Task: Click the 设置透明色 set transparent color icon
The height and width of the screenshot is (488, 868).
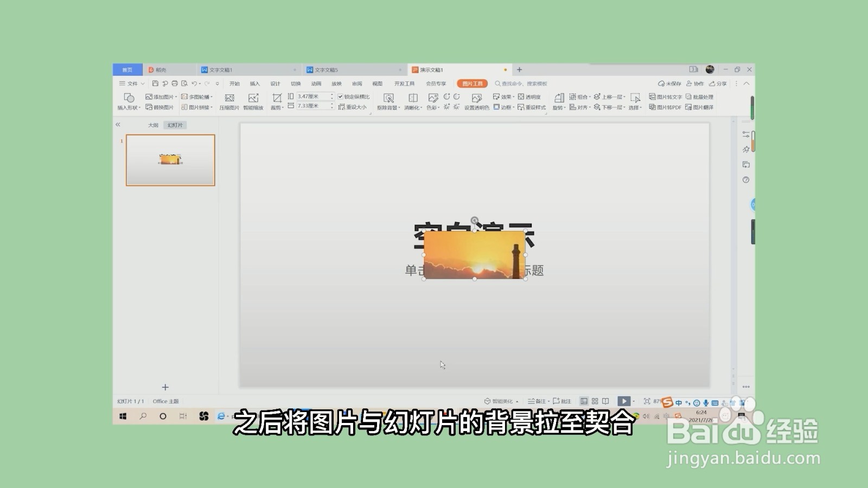Action: (477, 98)
